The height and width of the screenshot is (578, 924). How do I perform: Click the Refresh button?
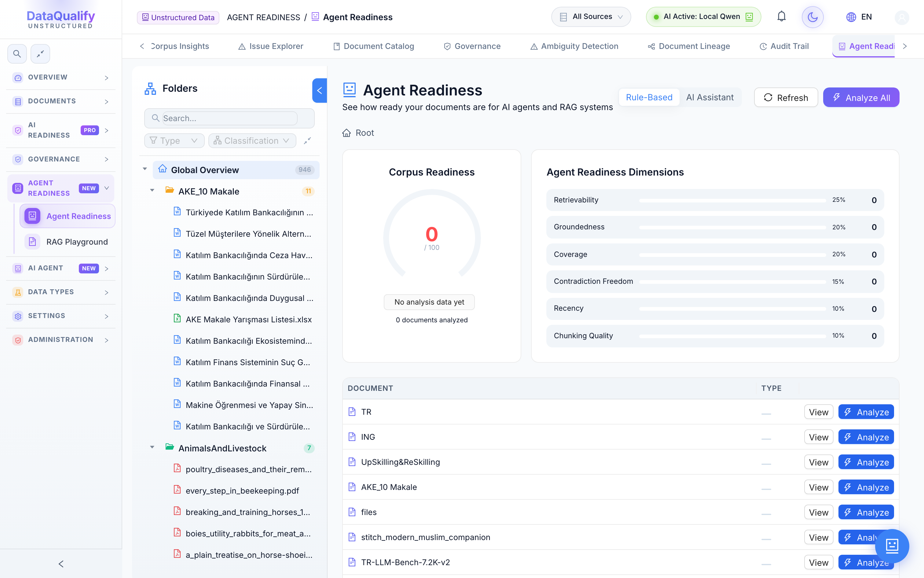tap(786, 98)
